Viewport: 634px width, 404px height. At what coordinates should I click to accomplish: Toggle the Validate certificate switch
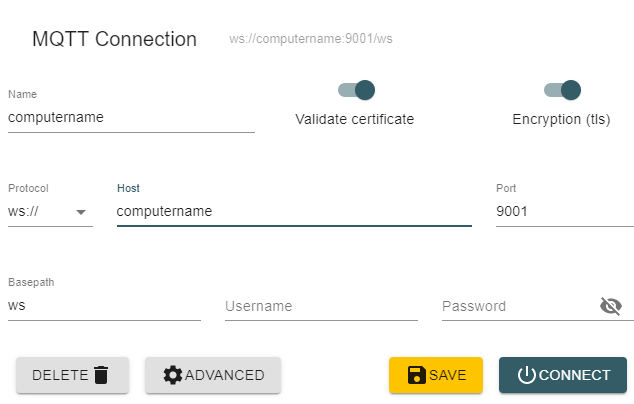(357, 90)
